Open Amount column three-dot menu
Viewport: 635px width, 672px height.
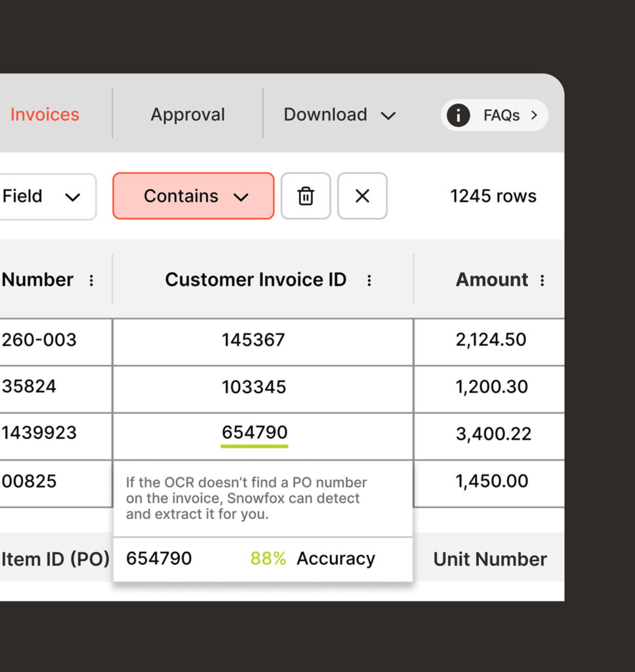point(542,281)
